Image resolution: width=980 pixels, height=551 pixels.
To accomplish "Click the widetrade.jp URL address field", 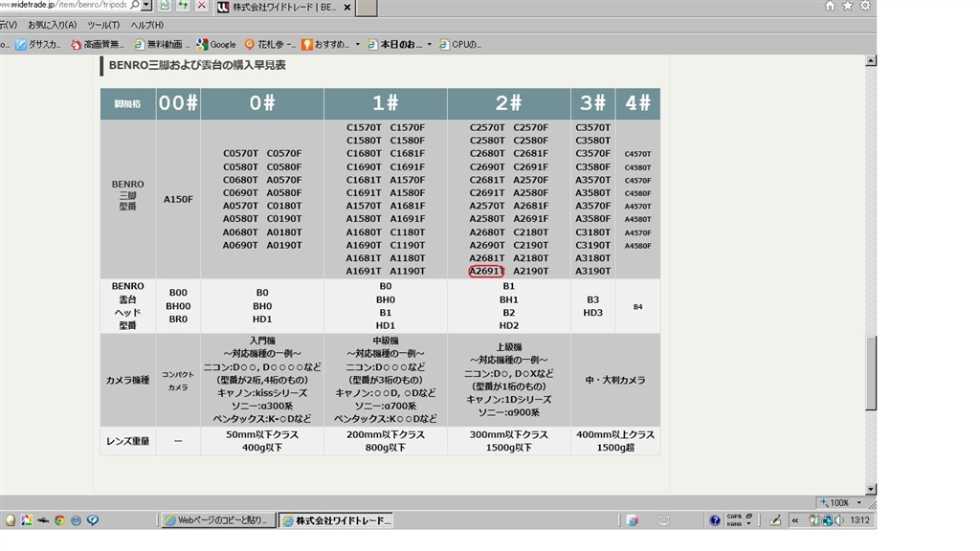I will 62,5.
